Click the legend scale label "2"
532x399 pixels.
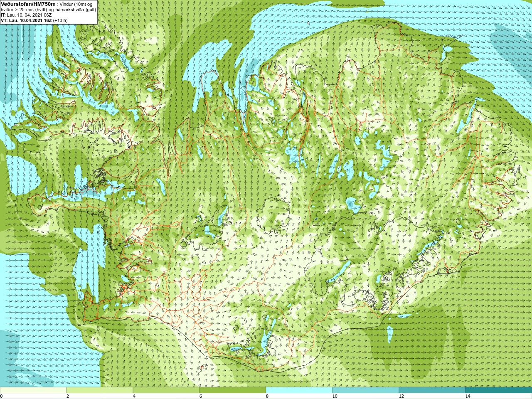68,396
